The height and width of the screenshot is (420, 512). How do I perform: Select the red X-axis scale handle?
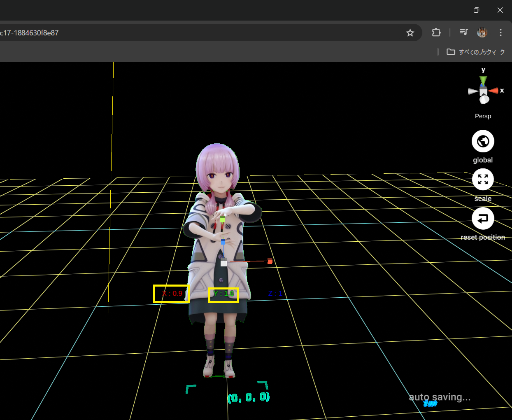(270, 261)
